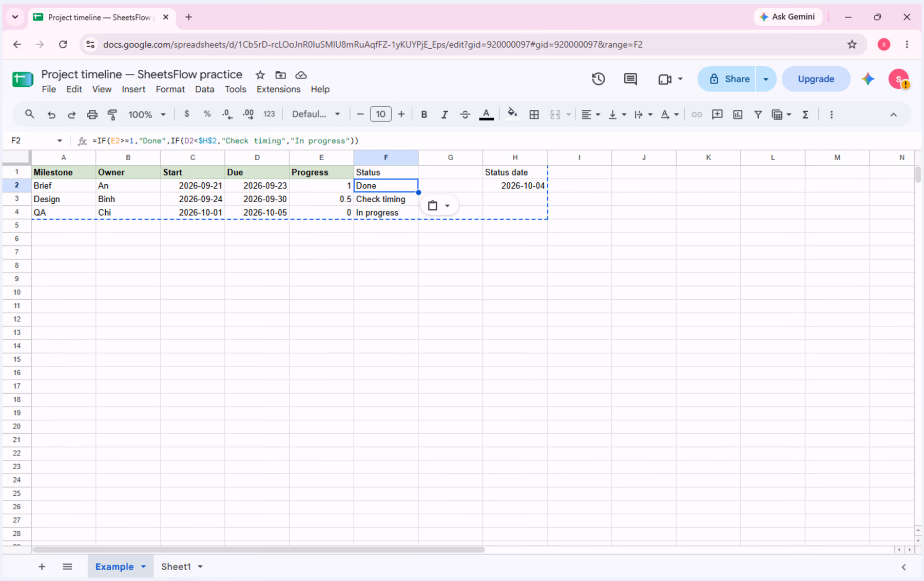Format as currency with dollar icon
The height and width of the screenshot is (581, 924).
[187, 114]
